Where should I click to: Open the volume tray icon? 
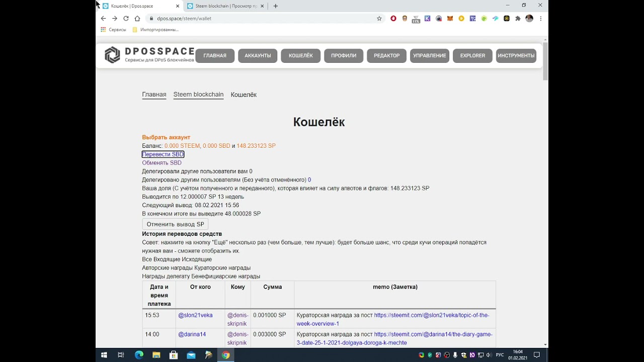click(489, 355)
